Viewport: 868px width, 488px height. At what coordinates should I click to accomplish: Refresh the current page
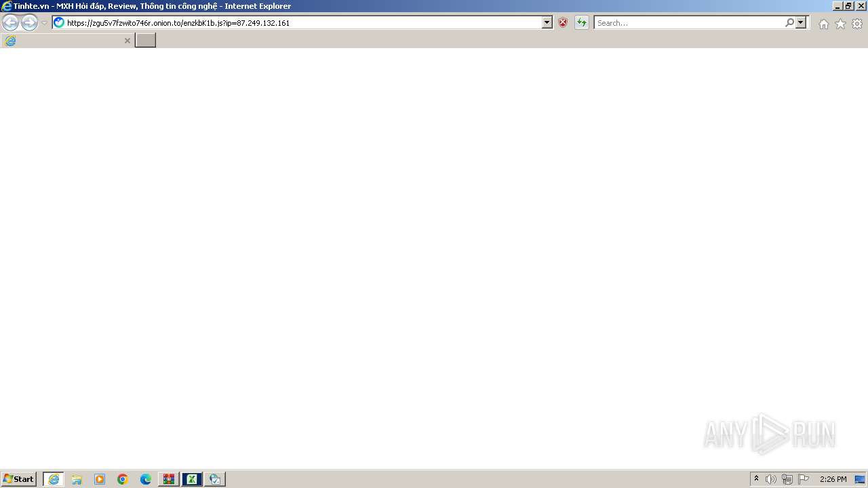(582, 23)
